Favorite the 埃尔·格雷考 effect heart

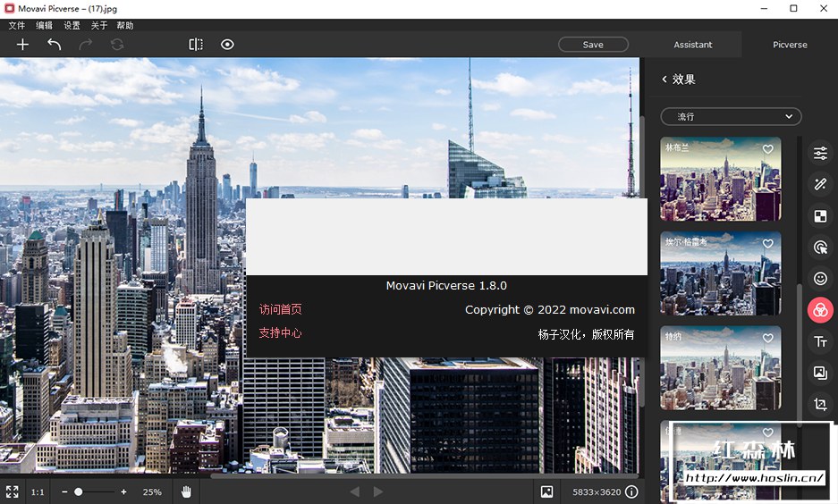click(x=768, y=244)
